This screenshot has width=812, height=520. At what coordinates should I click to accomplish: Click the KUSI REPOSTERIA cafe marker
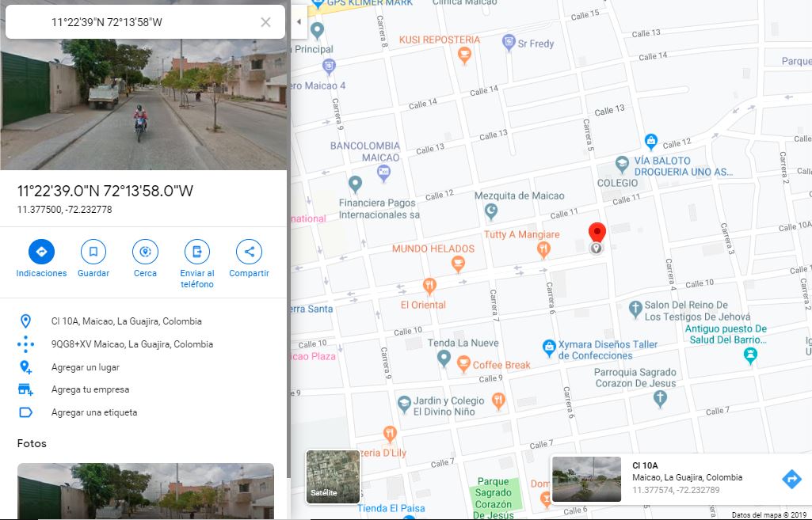tap(464, 55)
